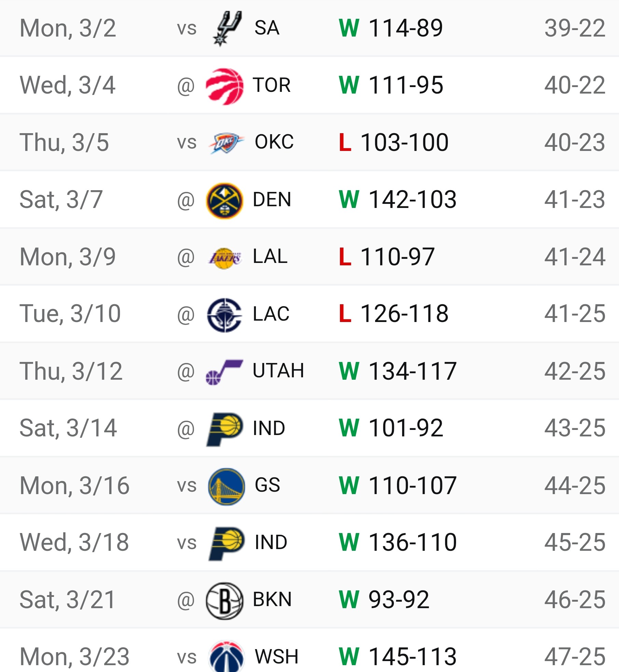
Task: Tap the Golden State Warriors logo
Action: 226,487
